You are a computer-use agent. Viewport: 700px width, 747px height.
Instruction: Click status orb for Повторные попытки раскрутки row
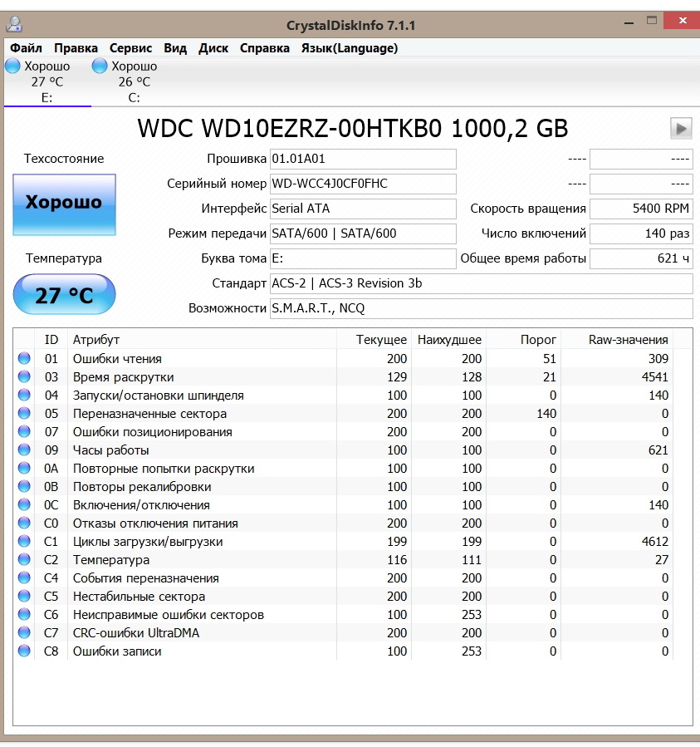(x=24, y=468)
